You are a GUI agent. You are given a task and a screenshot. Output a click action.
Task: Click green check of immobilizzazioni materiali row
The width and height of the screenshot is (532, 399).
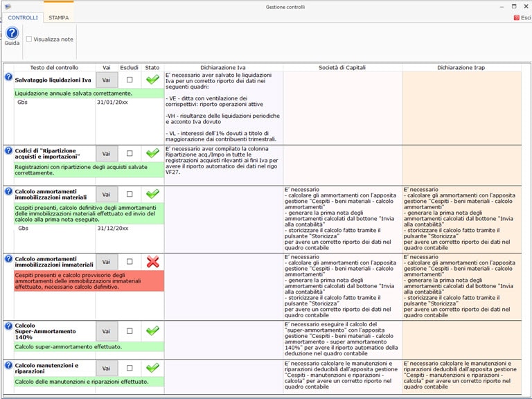point(152,194)
